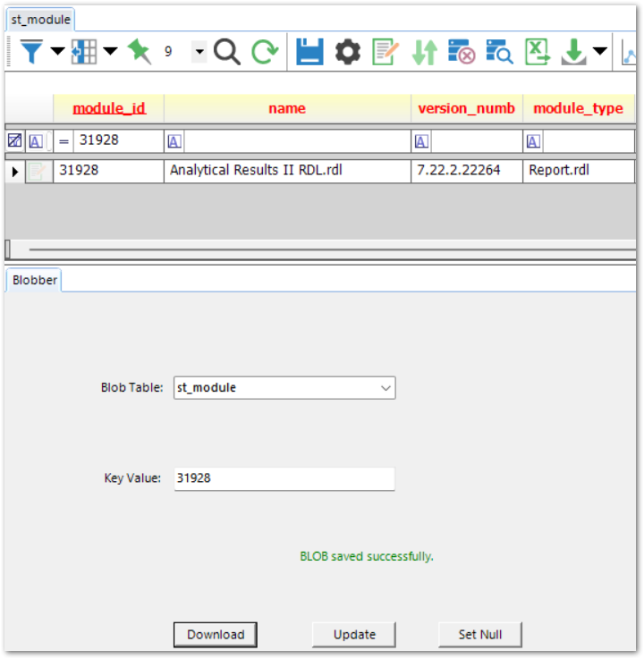Viewport: 644px width, 659px height.
Task: Click the export to Excel icon
Action: tap(538, 52)
